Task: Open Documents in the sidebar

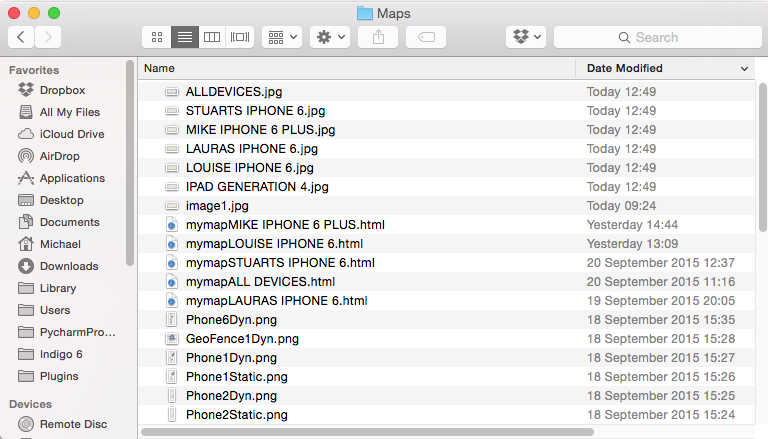Action: 70,222
